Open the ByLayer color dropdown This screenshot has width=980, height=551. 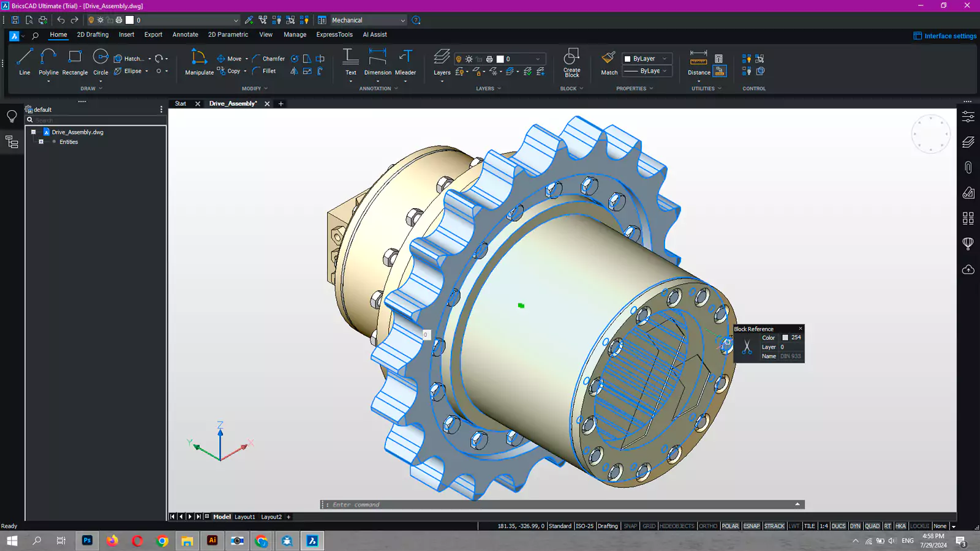point(647,59)
